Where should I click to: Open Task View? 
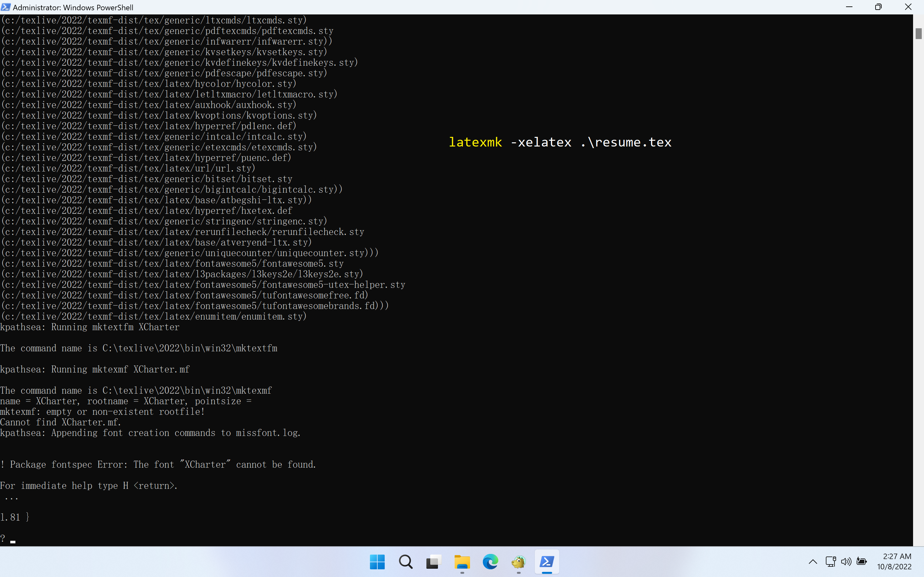coord(433,562)
